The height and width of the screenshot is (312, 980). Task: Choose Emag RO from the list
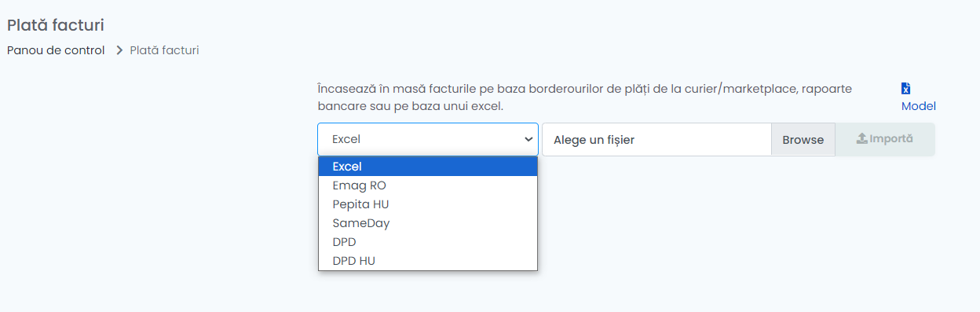tap(428, 185)
